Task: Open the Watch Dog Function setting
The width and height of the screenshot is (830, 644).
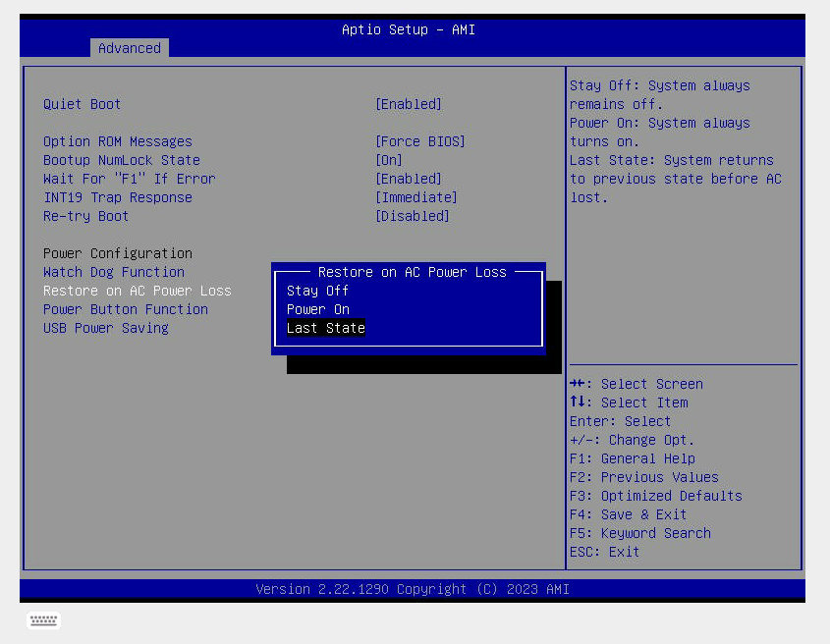Action: 113,272
